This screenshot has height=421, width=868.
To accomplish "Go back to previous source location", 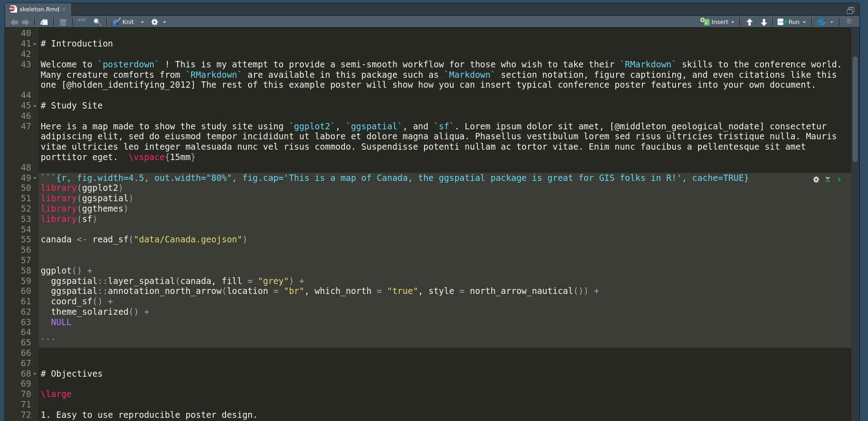I will click(x=14, y=22).
